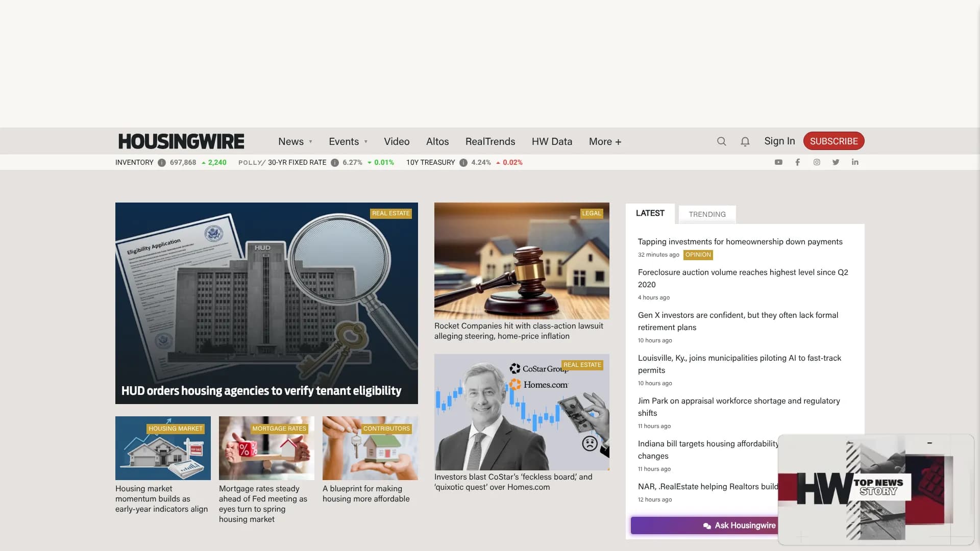
Task: Open the CoStar executive portrait thumbnail
Action: (522, 412)
